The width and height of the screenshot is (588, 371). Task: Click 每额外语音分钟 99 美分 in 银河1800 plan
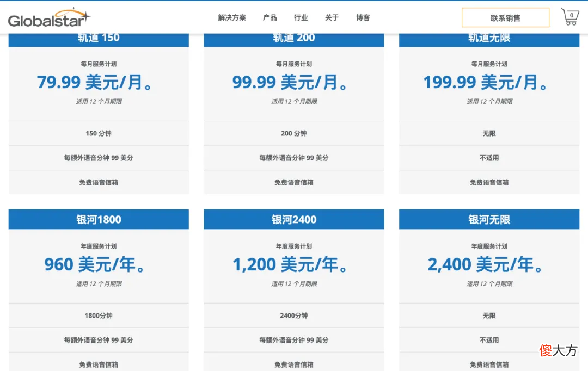click(x=99, y=340)
